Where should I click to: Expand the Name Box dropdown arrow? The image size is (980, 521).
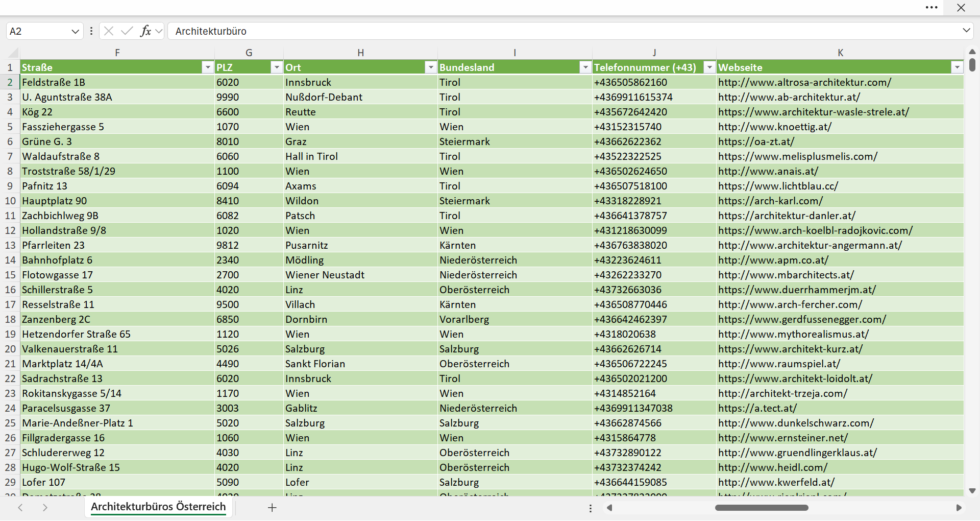coord(75,31)
